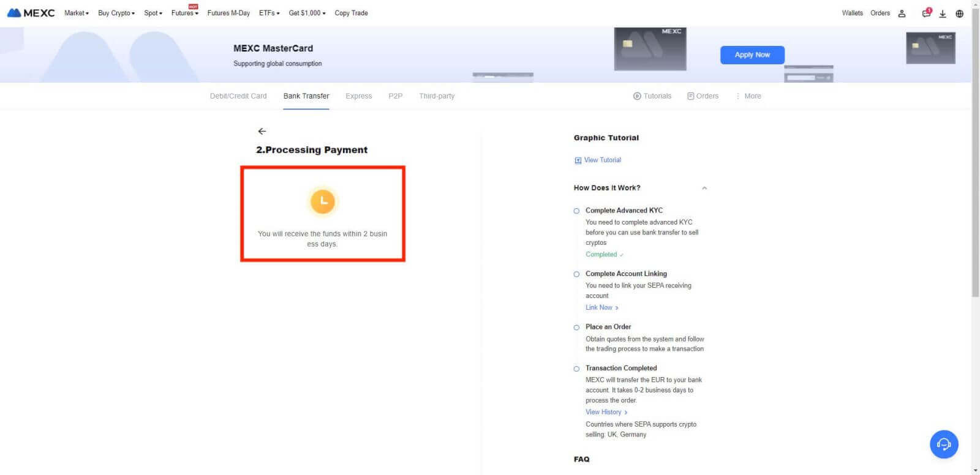Click the orange clock pending icon

click(x=323, y=201)
